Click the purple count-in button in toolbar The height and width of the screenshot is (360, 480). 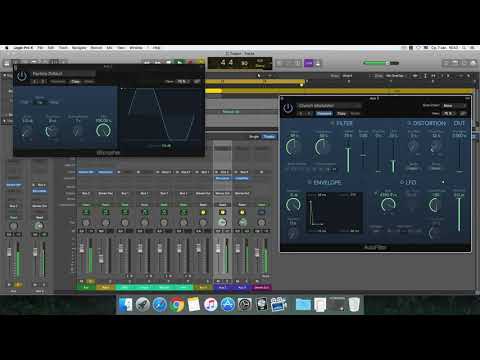click(x=309, y=63)
